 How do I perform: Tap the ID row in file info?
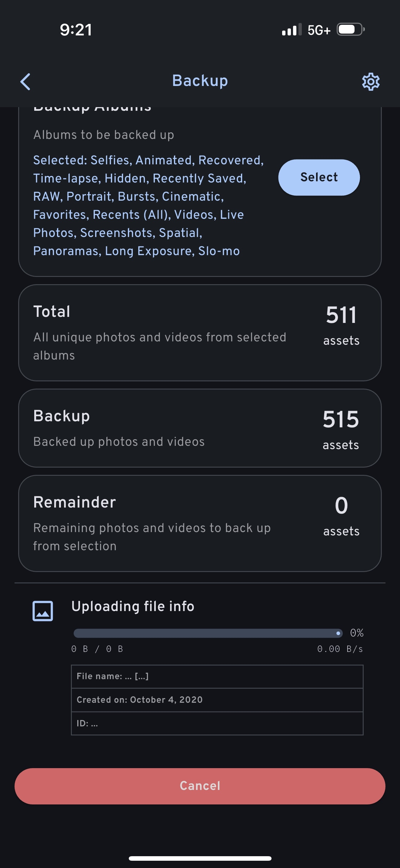tap(217, 723)
